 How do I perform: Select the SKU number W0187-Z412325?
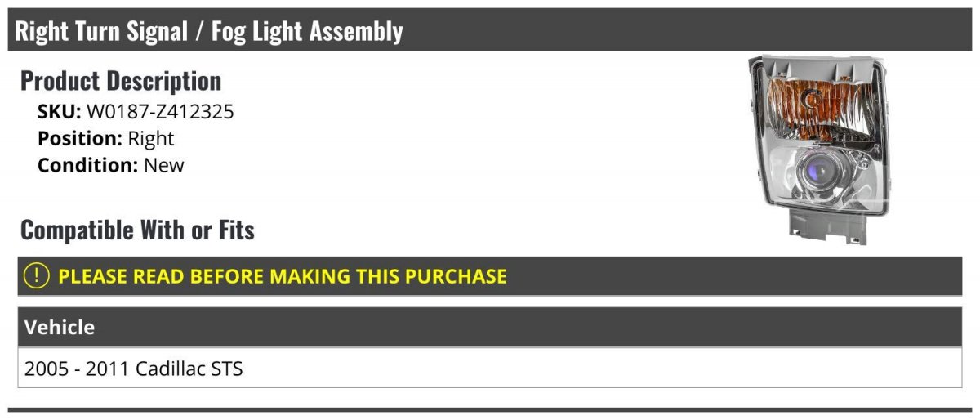(x=160, y=112)
